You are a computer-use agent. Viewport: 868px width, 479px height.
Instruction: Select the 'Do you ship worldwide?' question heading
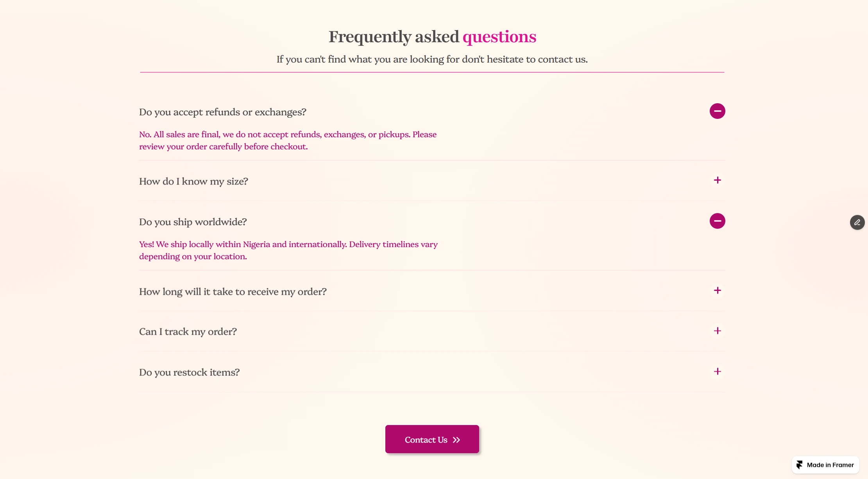(193, 221)
